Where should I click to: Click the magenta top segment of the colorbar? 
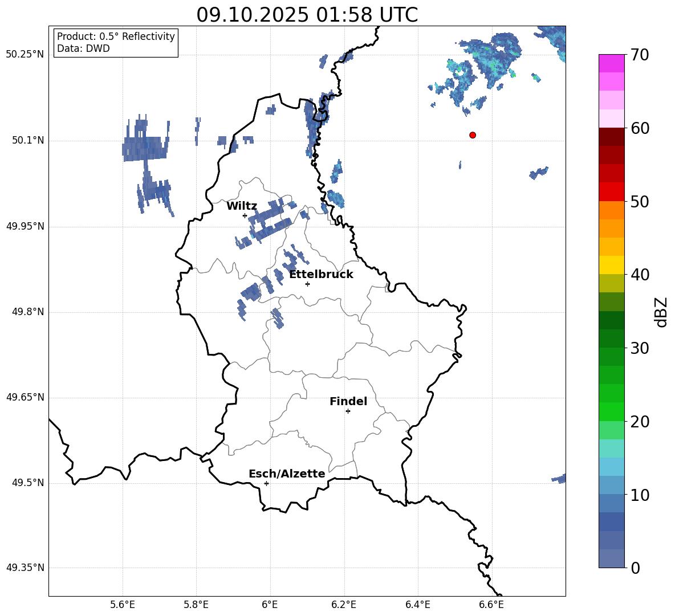(611, 63)
